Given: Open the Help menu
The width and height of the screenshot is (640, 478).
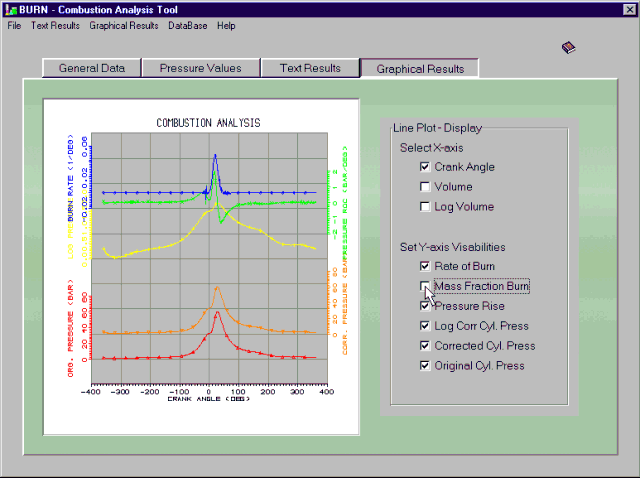Looking at the screenshot, I should coord(226,26).
